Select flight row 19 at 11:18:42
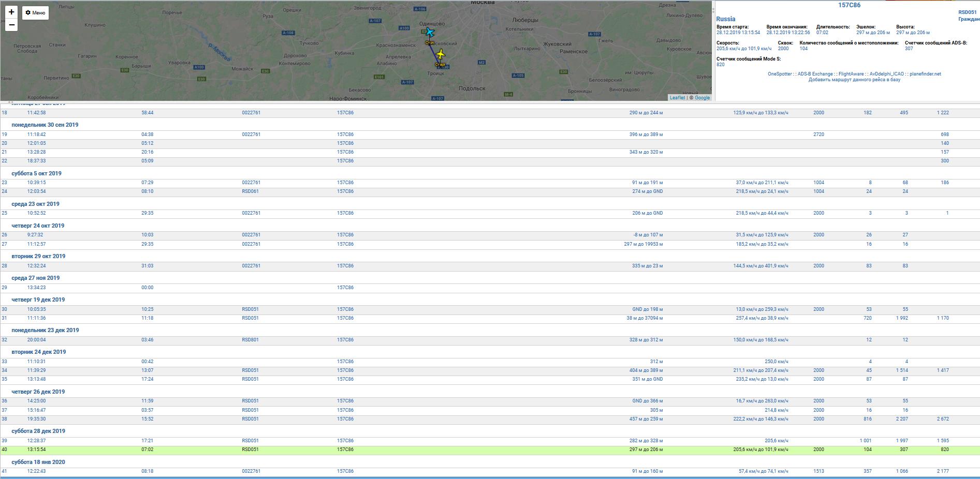This screenshot has width=980, height=479. pyautogui.click(x=490, y=134)
